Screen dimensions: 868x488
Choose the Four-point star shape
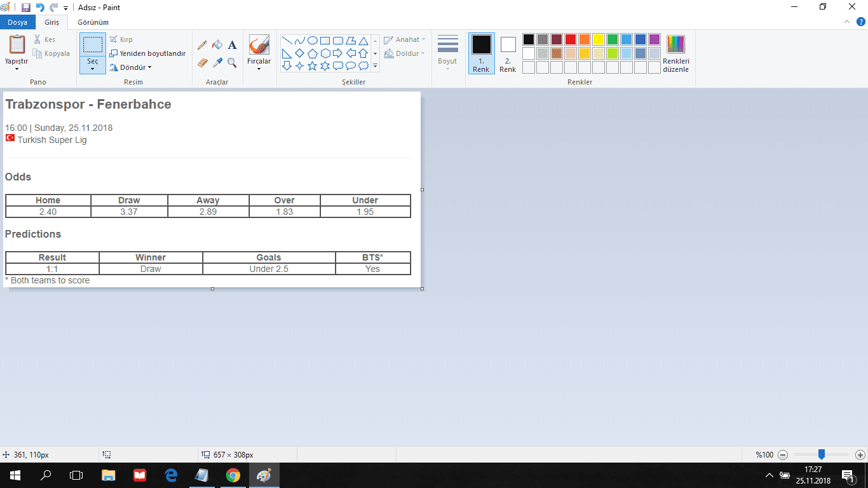tap(300, 66)
